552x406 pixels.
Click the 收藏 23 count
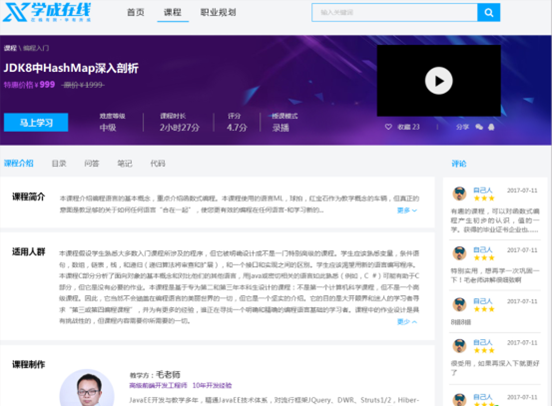408,127
